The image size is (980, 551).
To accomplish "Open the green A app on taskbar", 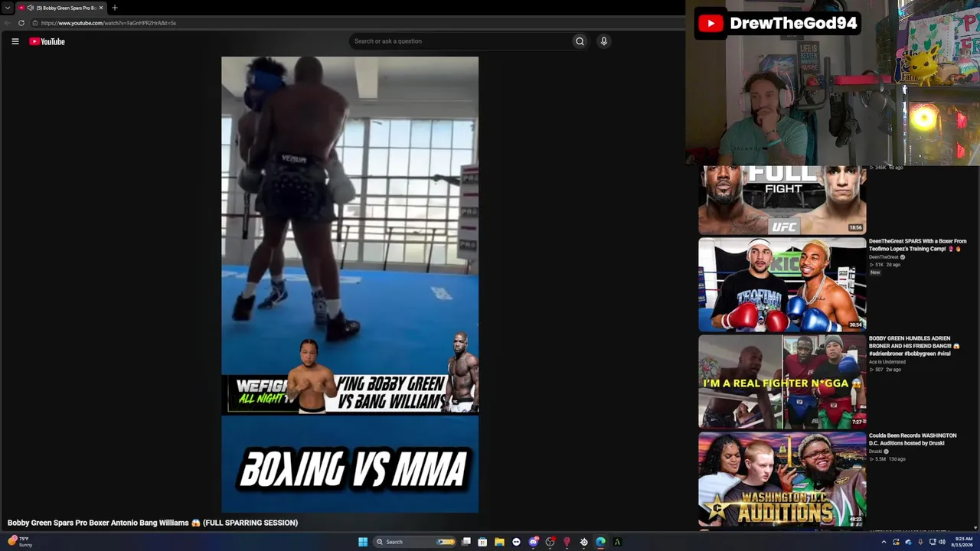I will tap(617, 542).
